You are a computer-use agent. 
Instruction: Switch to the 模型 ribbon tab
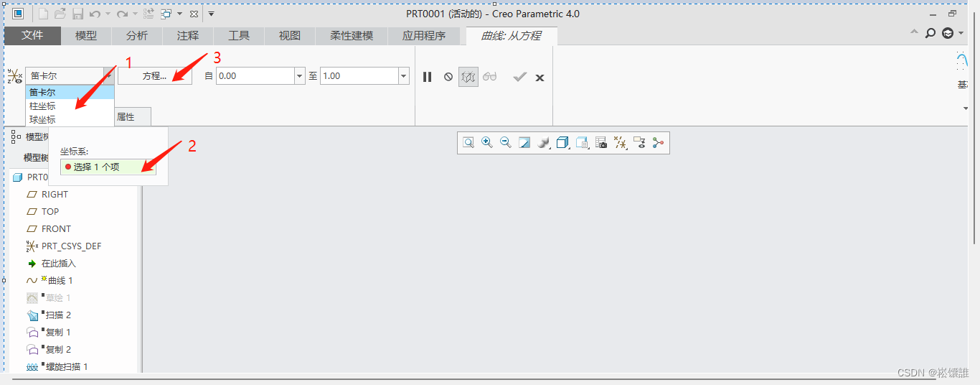coord(86,35)
